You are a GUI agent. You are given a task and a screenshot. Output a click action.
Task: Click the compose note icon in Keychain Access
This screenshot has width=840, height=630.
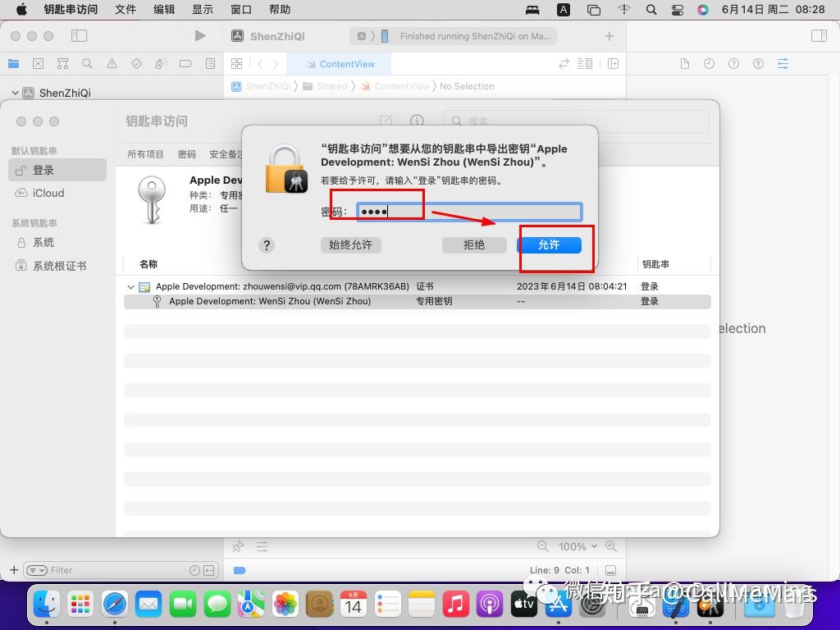click(386, 121)
